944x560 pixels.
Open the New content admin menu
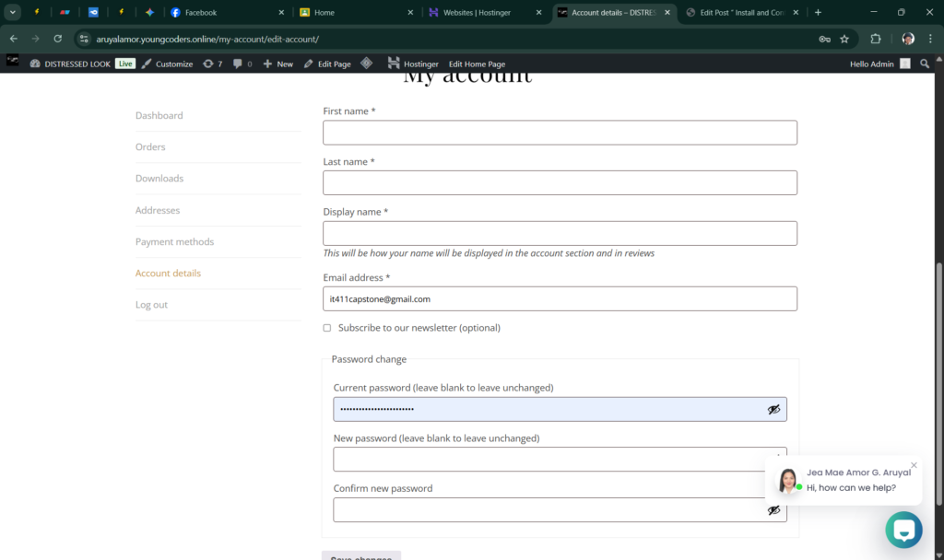click(277, 64)
